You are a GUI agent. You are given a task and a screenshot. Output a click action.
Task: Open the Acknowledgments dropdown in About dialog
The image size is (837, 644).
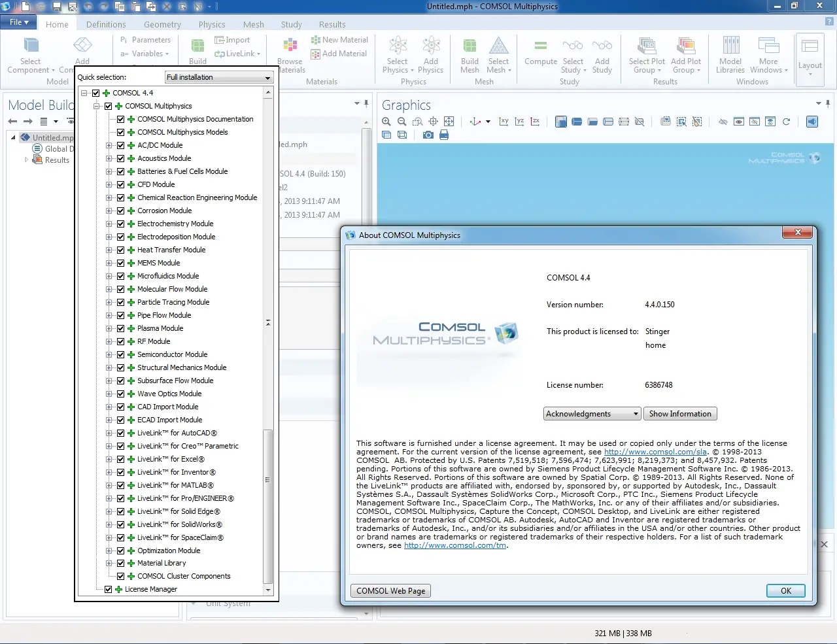coord(592,414)
